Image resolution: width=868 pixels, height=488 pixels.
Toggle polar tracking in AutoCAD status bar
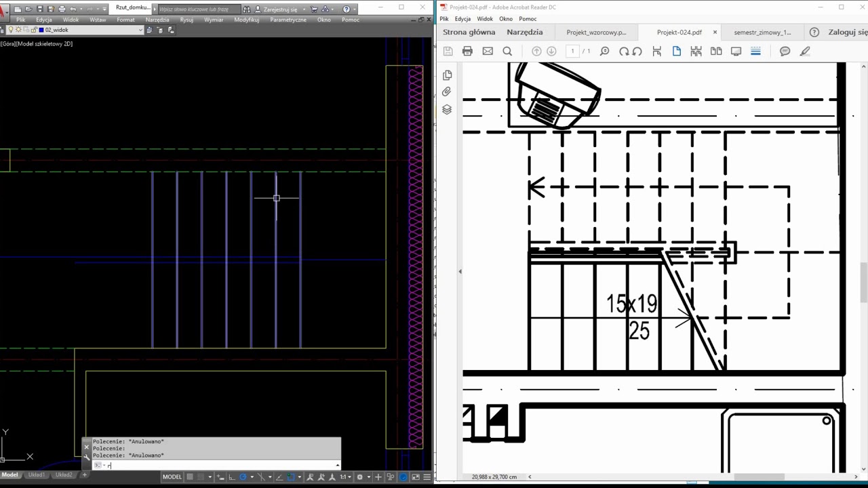(x=243, y=477)
